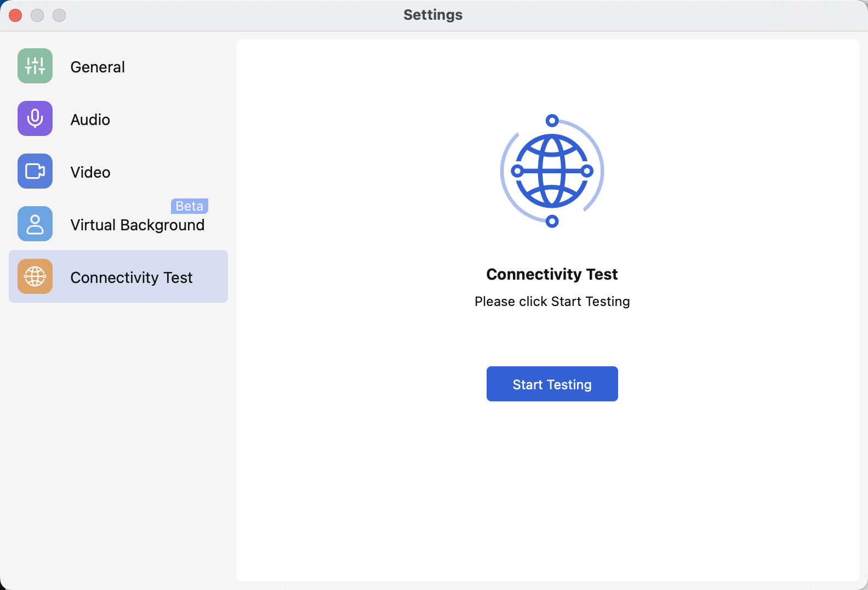This screenshot has height=590, width=868.
Task: Select the Video label in sidebar
Action: [x=90, y=172]
